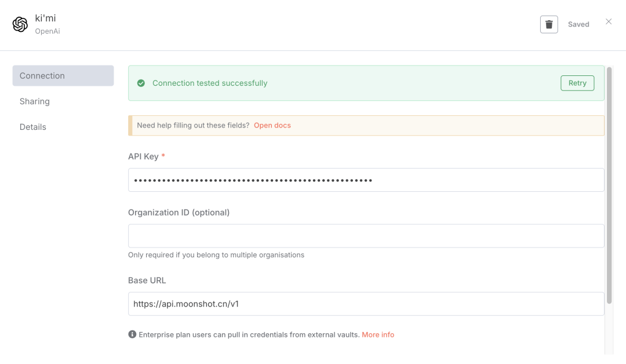Click the Base URL field label
The image size is (626, 364).
[147, 281]
